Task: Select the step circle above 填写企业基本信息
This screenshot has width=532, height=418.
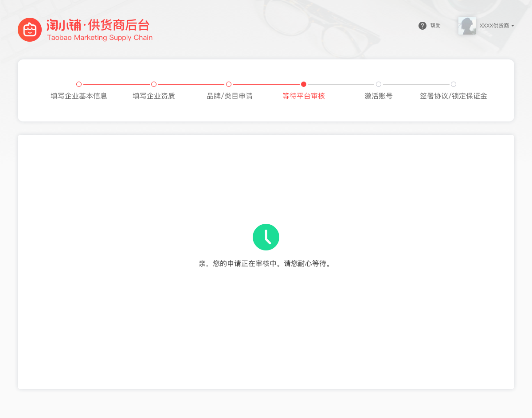Action: coord(79,84)
